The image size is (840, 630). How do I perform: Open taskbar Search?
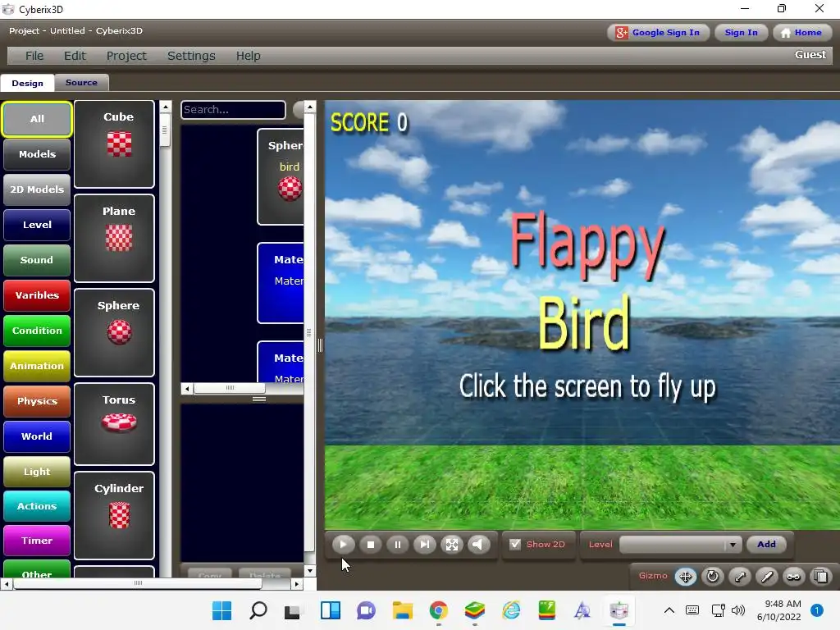[258, 610]
